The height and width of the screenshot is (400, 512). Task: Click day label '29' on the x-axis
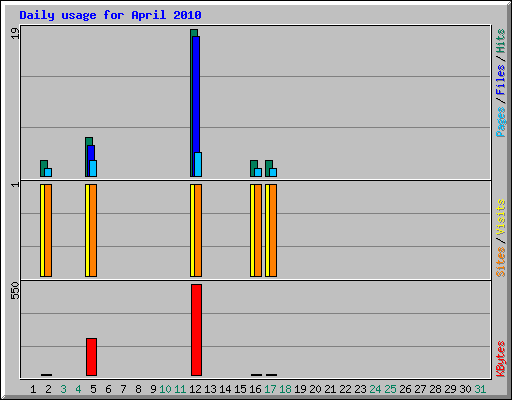(450, 389)
